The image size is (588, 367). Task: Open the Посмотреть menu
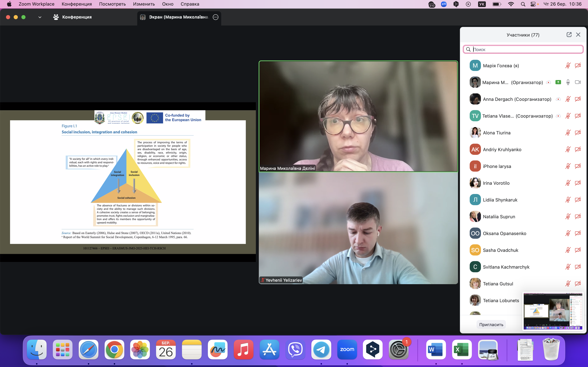point(112,4)
